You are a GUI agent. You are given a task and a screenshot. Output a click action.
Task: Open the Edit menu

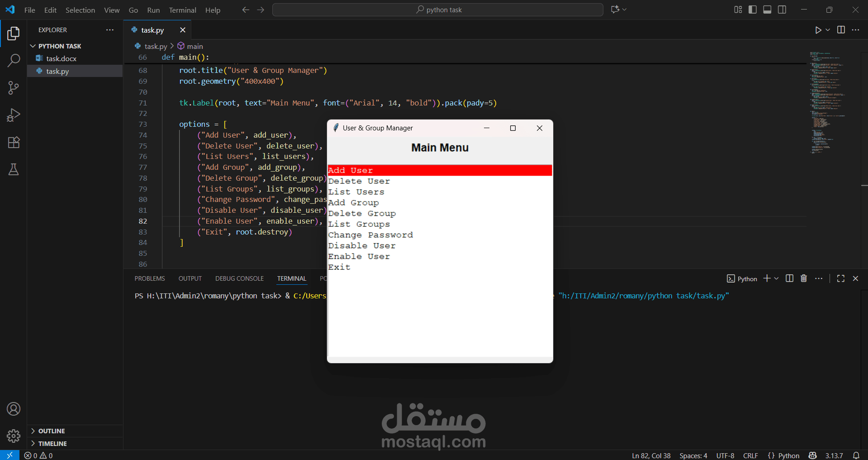coord(50,10)
